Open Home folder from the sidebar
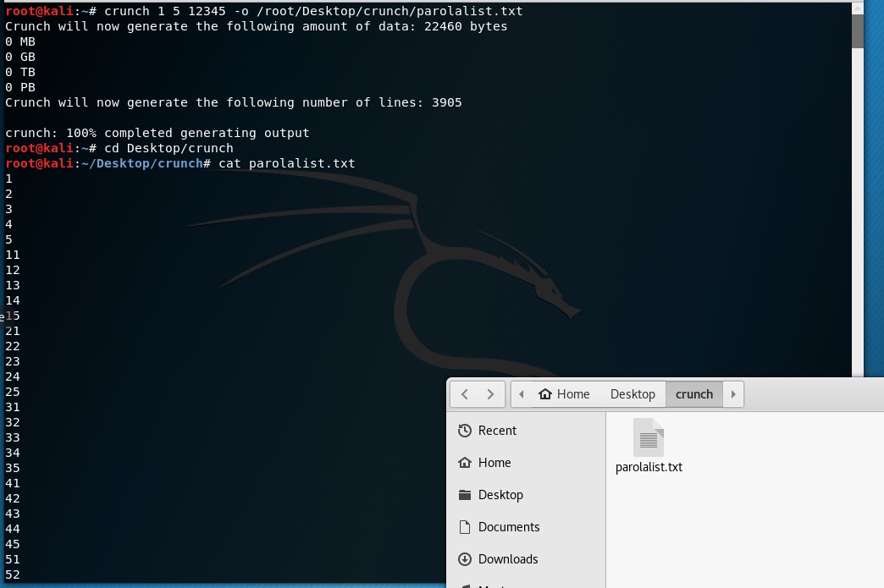 [x=494, y=463]
